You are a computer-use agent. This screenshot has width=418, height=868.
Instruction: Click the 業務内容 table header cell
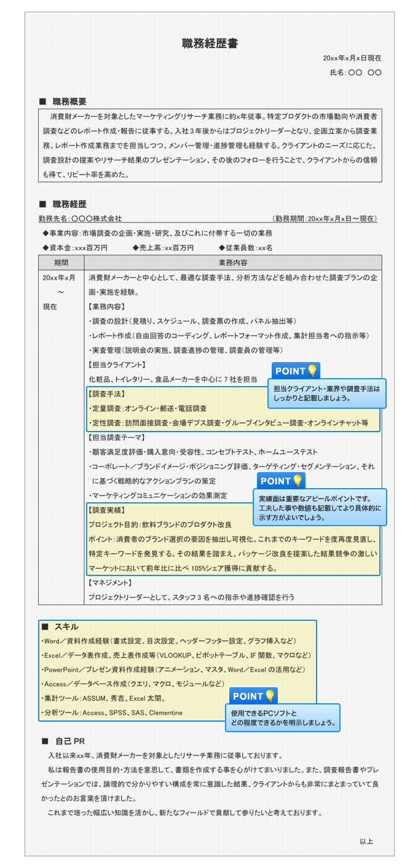coord(233,262)
